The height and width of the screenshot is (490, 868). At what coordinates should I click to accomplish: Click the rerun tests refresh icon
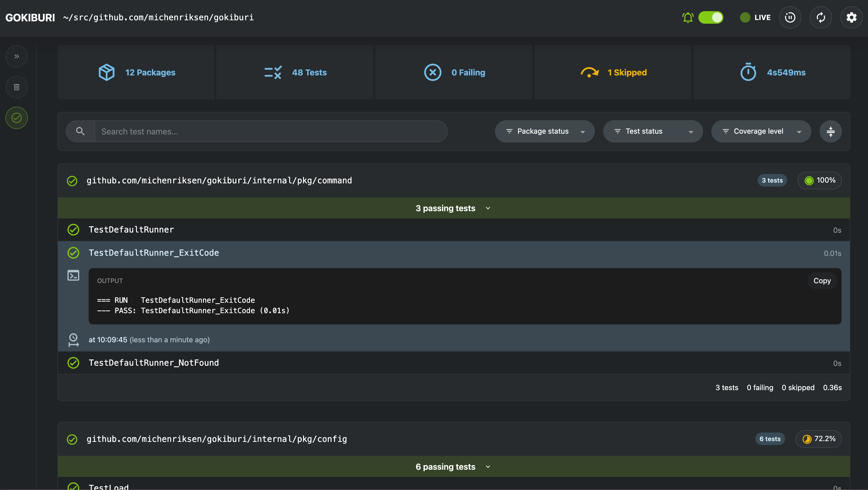pos(820,17)
